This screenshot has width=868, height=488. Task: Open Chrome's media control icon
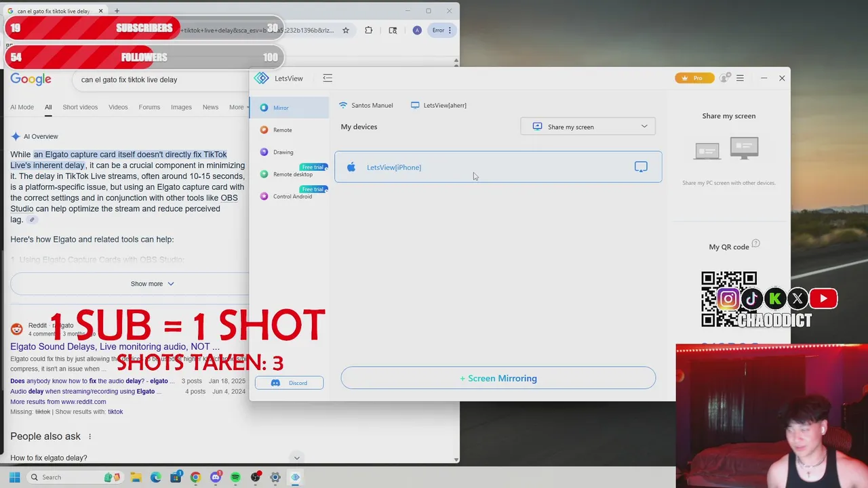point(393,30)
